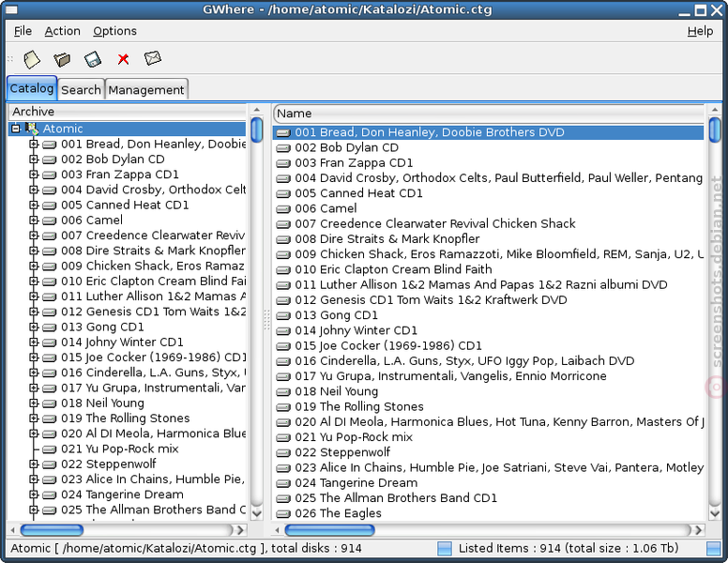Select 017 Yu Grupa, Instrumentali row in list
Image resolution: width=728 pixels, height=563 pixels.
pos(489,375)
